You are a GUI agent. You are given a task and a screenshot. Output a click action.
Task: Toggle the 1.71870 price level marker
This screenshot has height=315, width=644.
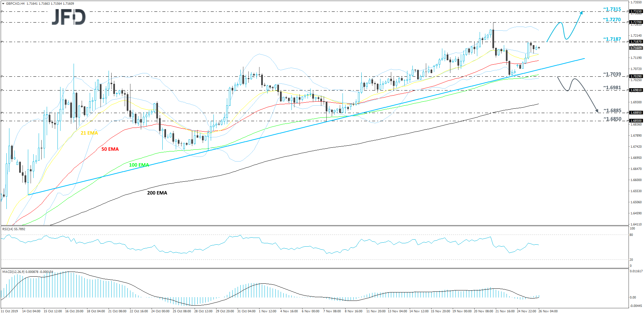pyautogui.click(x=635, y=42)
